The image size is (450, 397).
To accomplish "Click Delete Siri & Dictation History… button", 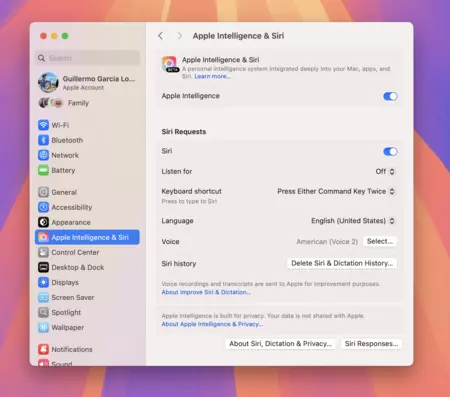I will coord(342,263).
